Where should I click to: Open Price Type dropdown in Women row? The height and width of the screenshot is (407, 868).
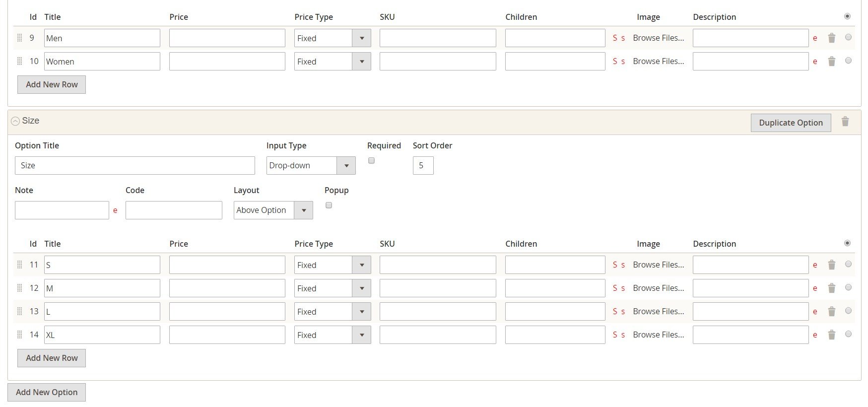333,62
